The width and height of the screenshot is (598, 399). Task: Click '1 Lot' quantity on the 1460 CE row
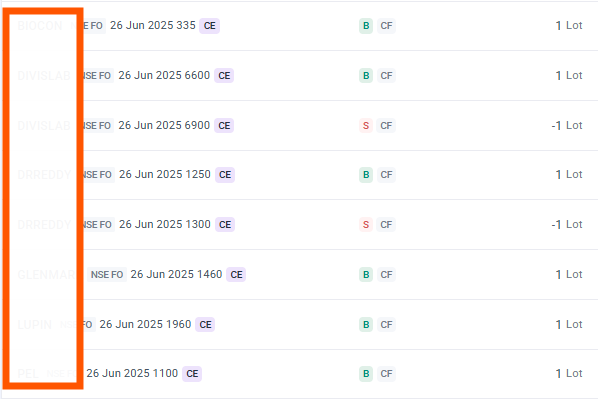point(569,275)
